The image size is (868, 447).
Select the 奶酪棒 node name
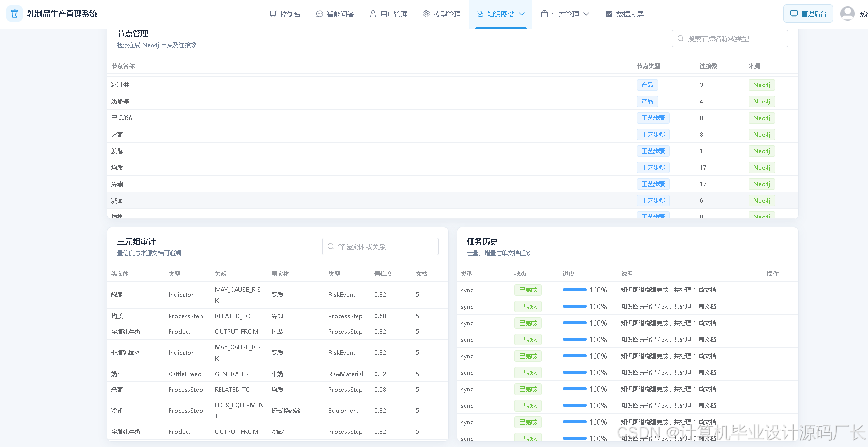[120, 102]
